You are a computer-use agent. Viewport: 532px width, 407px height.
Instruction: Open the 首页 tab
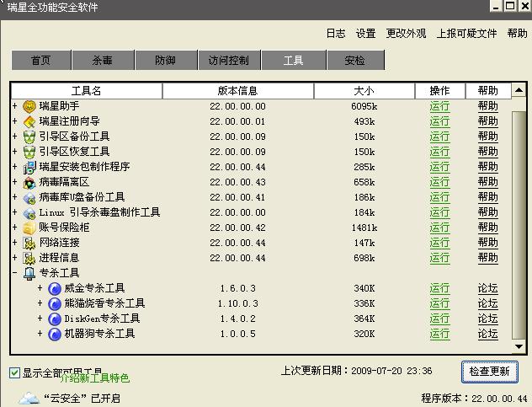(x=41, y=60)
